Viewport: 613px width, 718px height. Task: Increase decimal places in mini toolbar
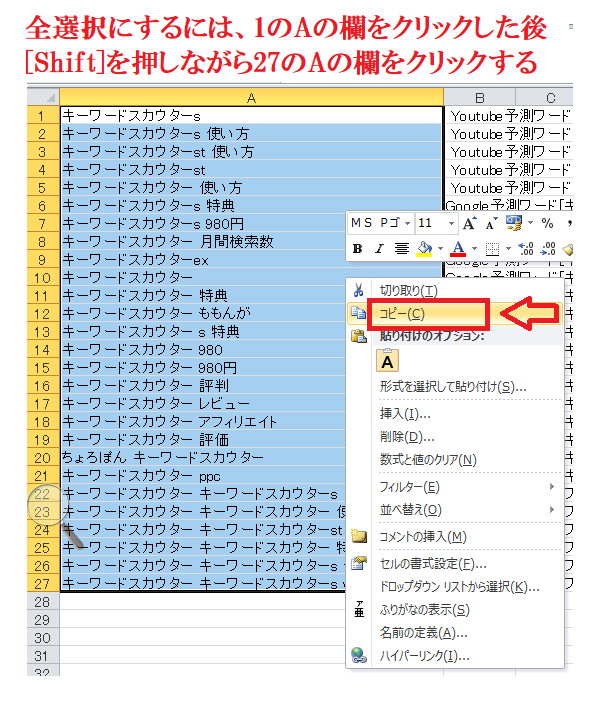(x=525, y=249)
